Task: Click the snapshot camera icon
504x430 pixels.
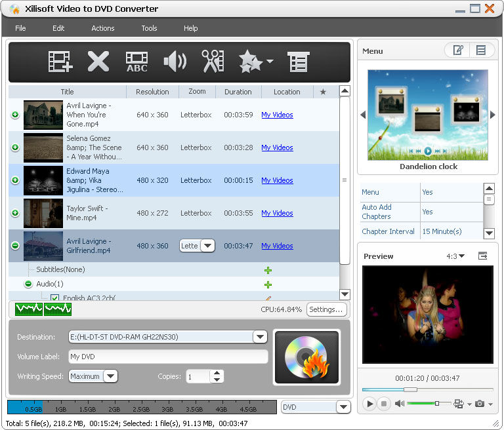Action: pos(480,403)
